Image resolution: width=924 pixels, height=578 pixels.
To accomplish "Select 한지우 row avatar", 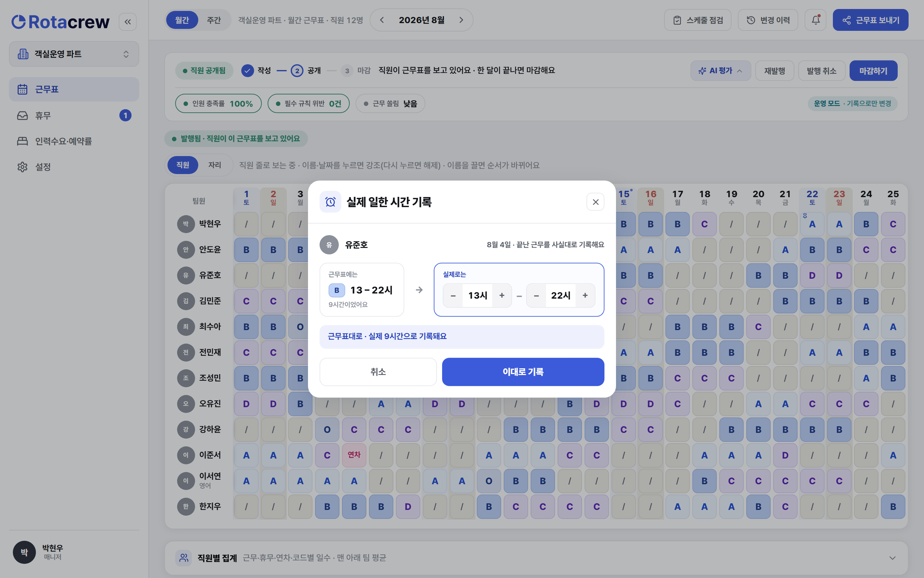I will click(x=186, y=506).
